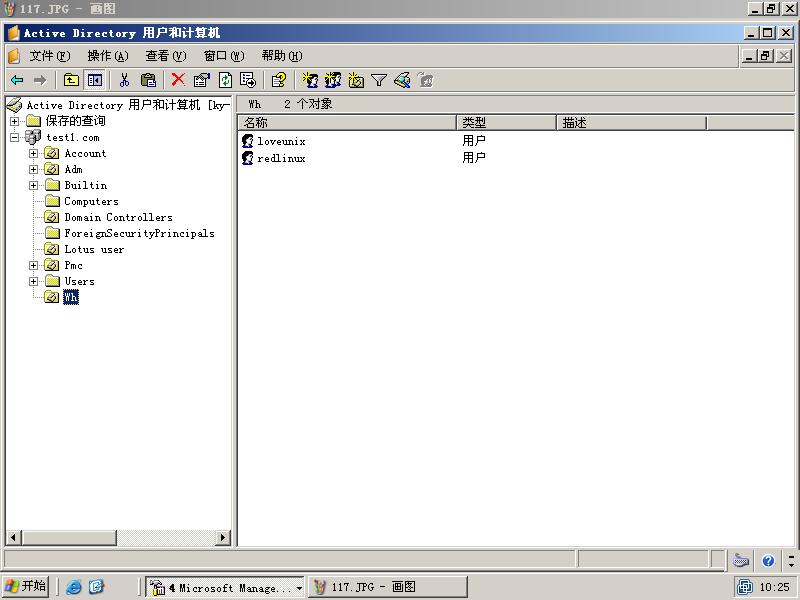Select the Lotus user OU

[x=94, y=249]
